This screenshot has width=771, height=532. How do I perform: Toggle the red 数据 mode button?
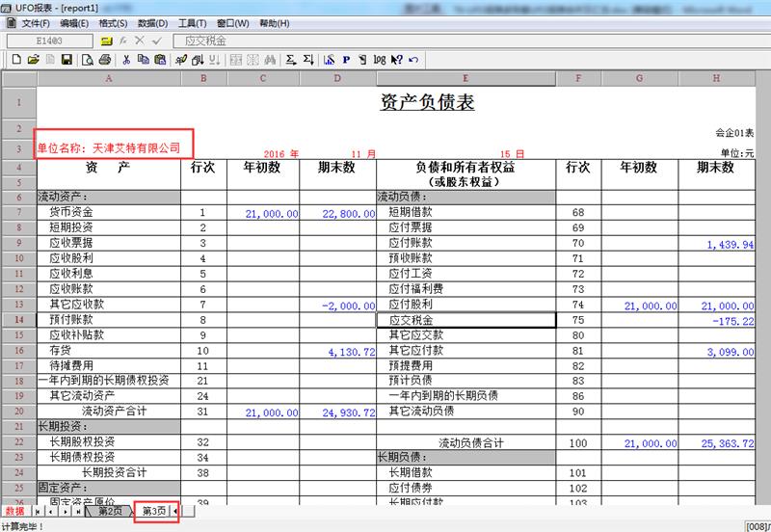(15, 512)
